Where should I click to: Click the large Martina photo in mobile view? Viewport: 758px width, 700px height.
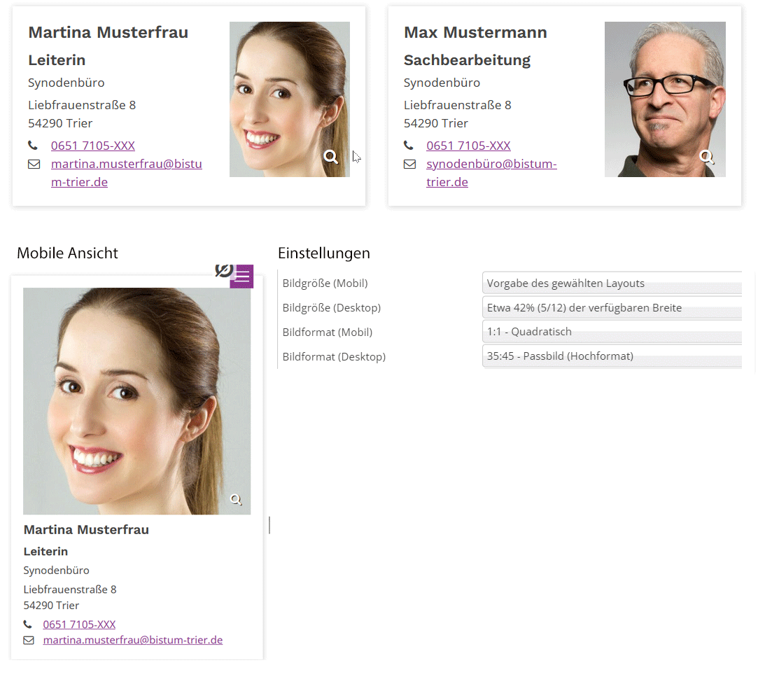(x=136, y=399)
